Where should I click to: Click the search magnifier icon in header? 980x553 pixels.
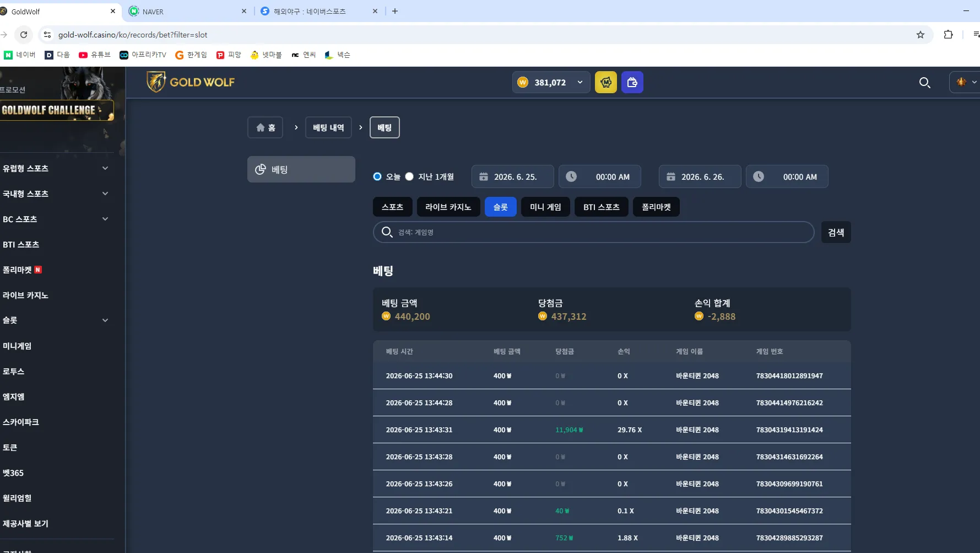click(x=924, y=83)
